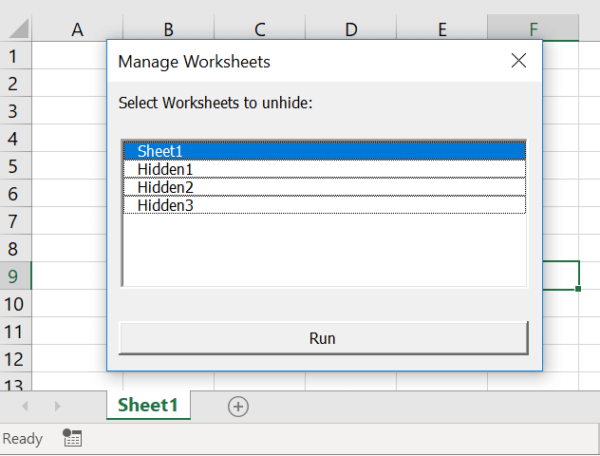Select column F header
This screenshot has height=456, width=600.
(533, 29)
